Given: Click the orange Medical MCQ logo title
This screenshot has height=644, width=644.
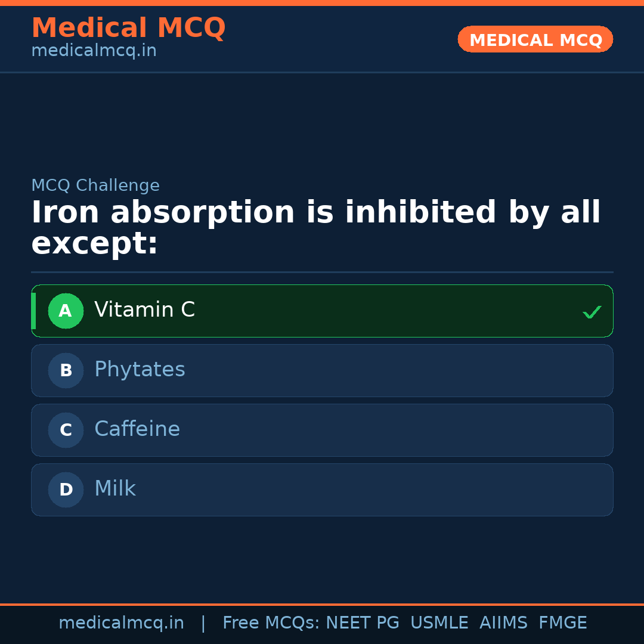Looking at the screenshot, I should click(x=128, y=28).
